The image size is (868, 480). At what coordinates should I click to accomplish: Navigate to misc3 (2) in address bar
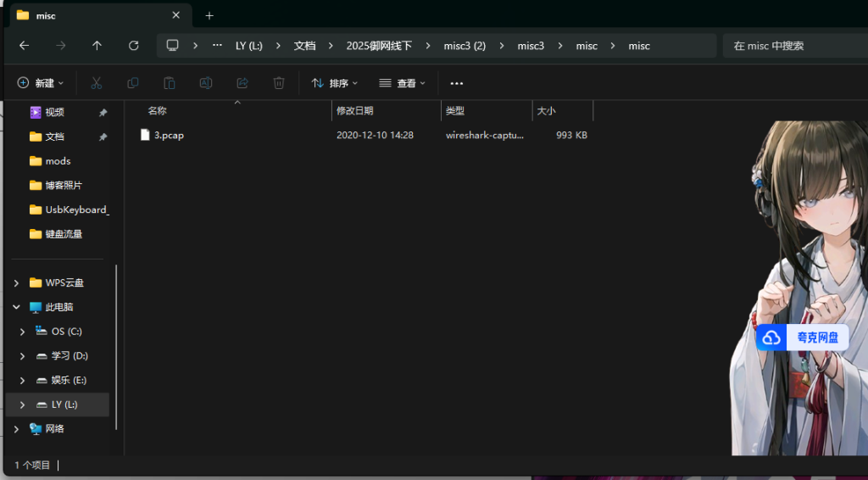[x=465, y=46]
